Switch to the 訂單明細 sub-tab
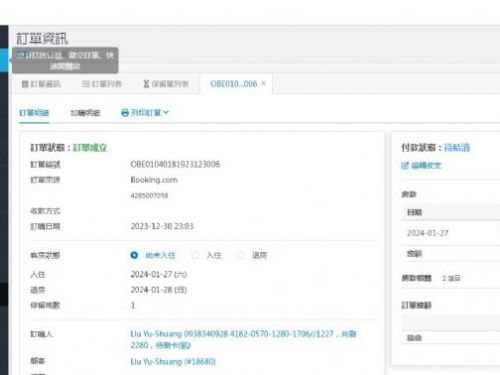The image size is (500, 375). 34,113
